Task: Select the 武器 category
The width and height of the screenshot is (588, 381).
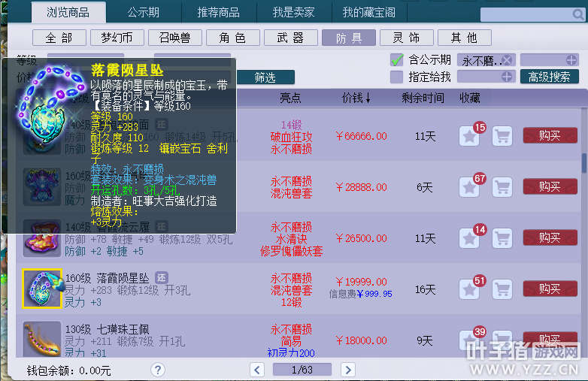Action: pos(291,38)
